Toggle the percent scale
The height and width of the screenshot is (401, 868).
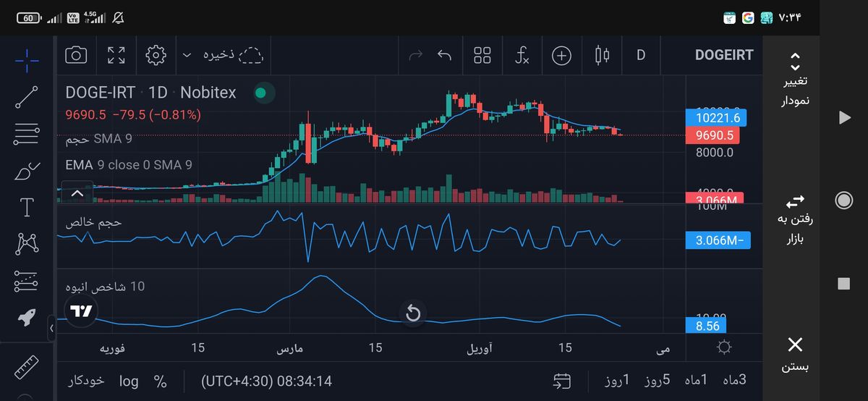coord(160,381)
